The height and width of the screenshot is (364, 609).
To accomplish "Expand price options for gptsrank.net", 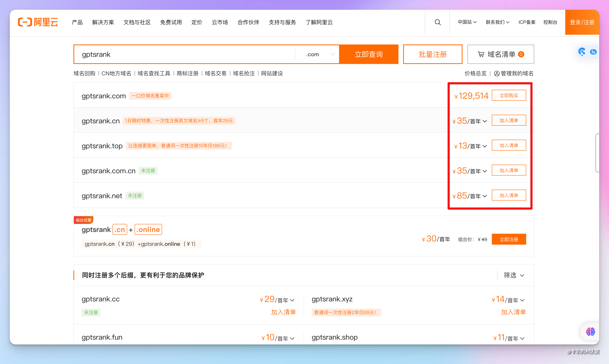I will click(485, 196).
